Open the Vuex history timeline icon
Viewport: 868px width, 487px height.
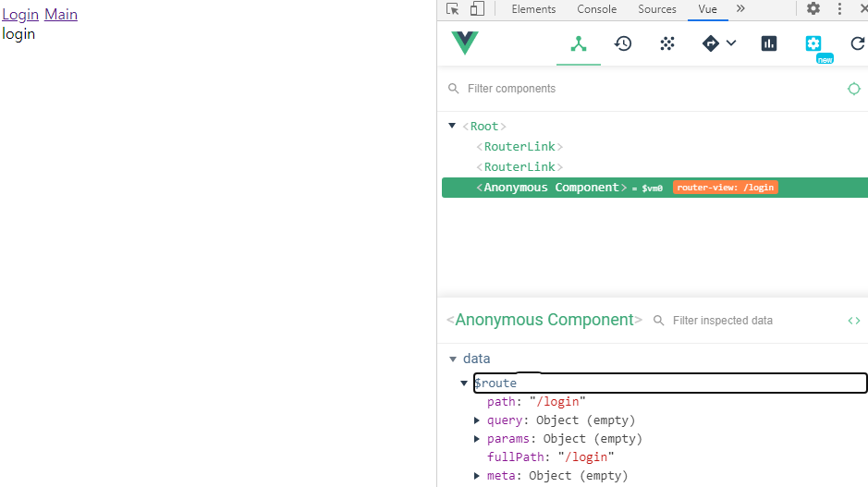pos(623,43)
